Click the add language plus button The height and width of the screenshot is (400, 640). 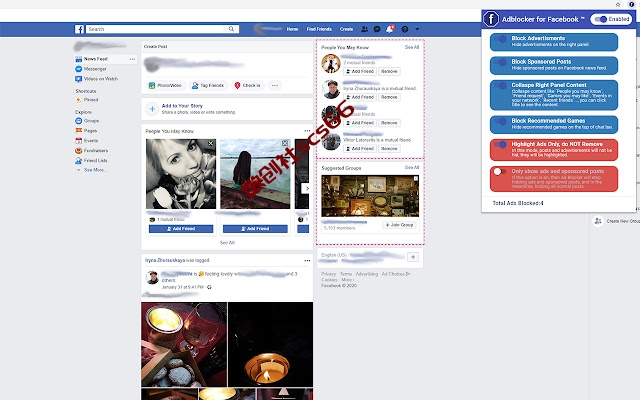(413, 257)
